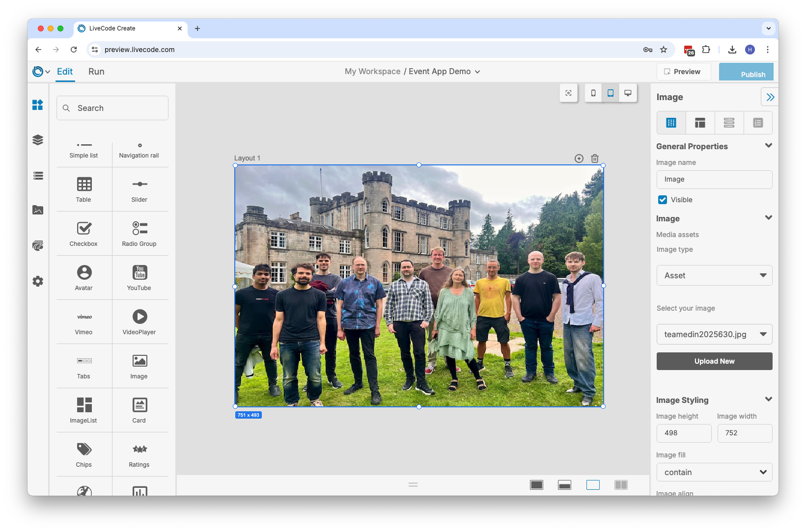This screenshot has width=806, height=532.
Task: Open the Image type Asset dropdown
Action: coord(714,275)
